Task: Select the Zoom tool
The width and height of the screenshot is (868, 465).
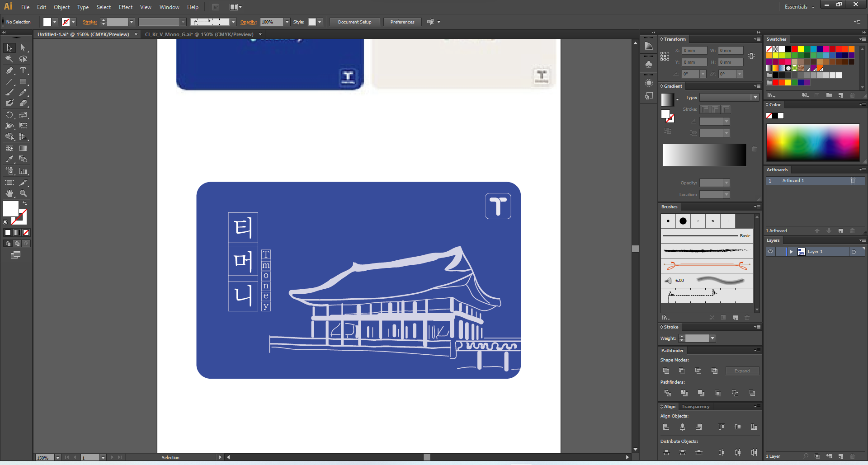Action: [x=23, y=193]
